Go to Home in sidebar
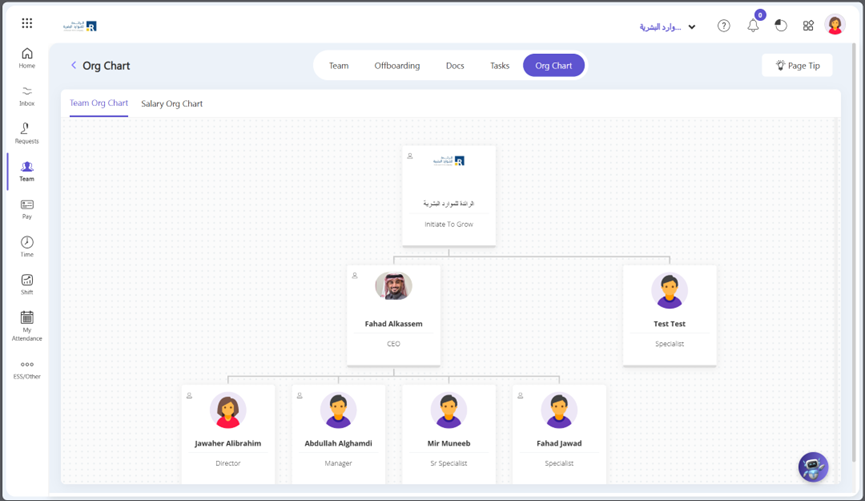 27,58
